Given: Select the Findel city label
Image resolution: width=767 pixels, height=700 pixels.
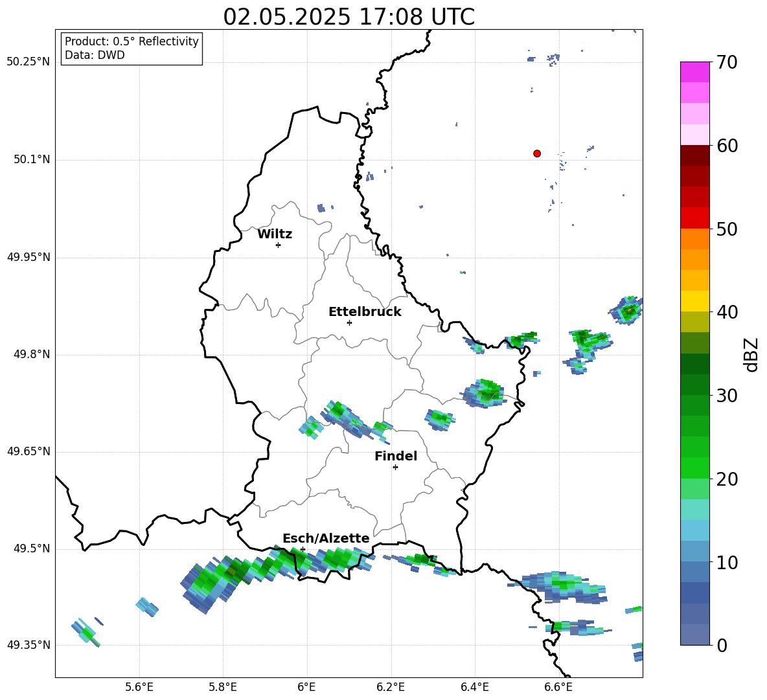Looking at the screenshot, I should [x=396, y=456].
